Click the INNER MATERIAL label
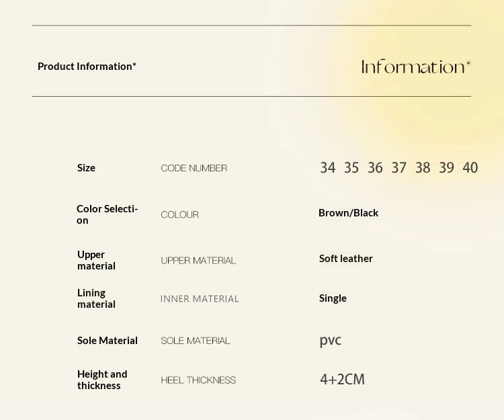The width and height of the screenshot is (504, 420). 200,299
